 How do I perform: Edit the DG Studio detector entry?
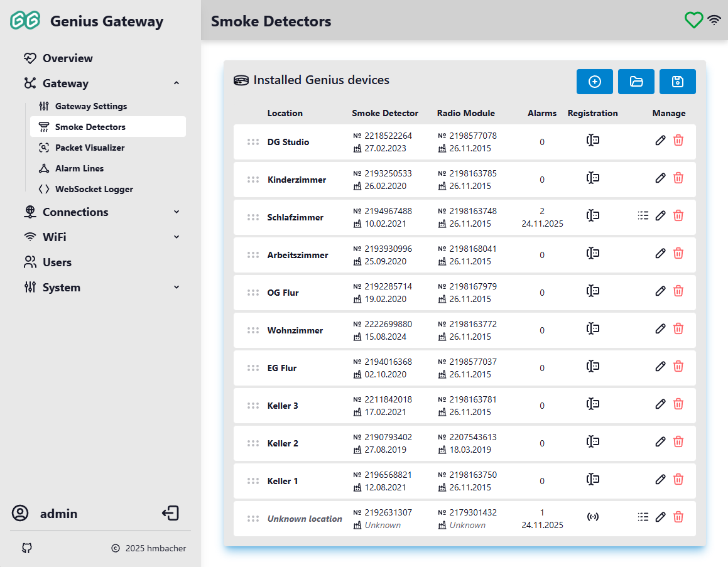(660, 141)
